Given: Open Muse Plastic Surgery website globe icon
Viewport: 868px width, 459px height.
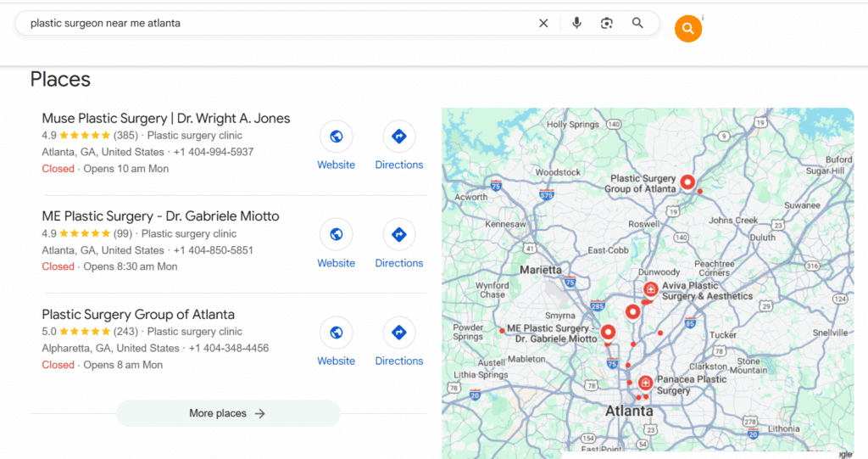Looking at the screenshot, I should click(x=336, y=137).
